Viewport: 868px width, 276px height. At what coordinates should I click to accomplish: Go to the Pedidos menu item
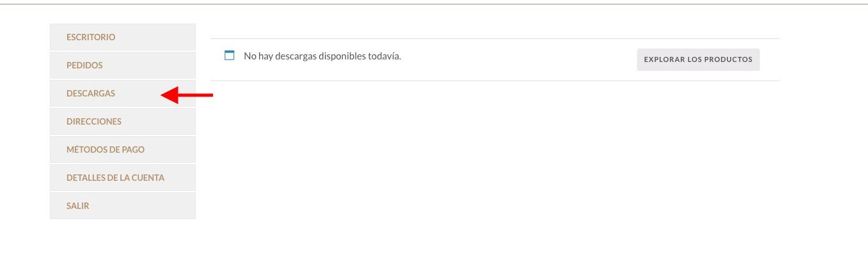123,65
